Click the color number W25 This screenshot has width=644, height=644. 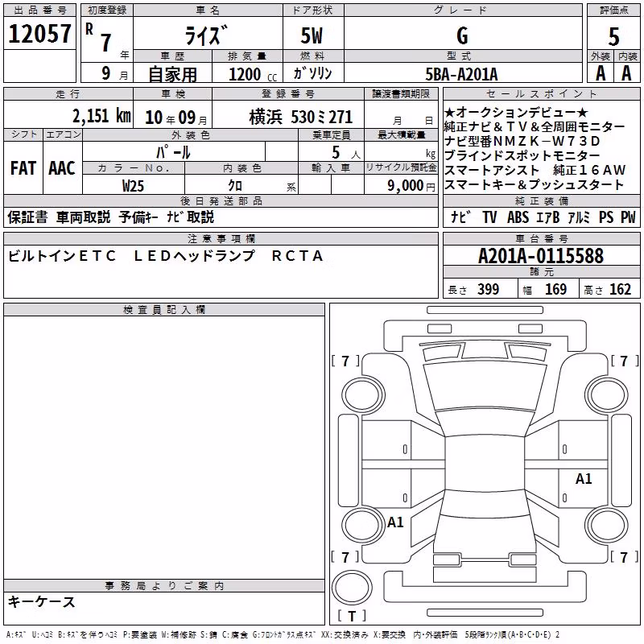(133, 186)
